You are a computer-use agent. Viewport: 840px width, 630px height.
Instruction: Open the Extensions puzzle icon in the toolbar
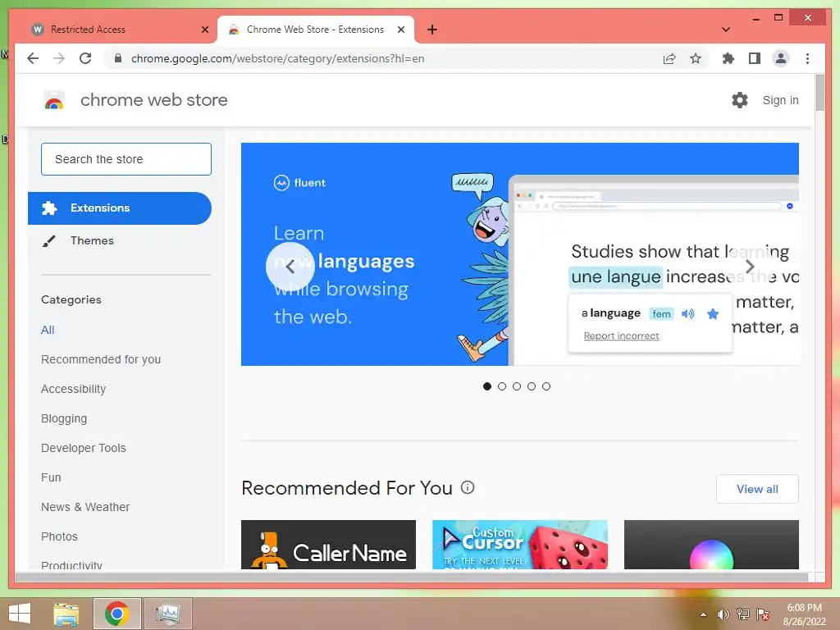(728, 58)
